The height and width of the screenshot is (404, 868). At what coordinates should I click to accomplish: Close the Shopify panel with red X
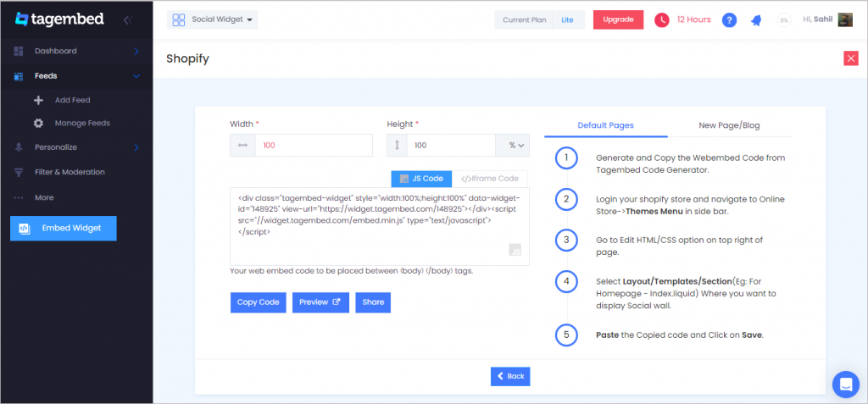coord(851,58)
